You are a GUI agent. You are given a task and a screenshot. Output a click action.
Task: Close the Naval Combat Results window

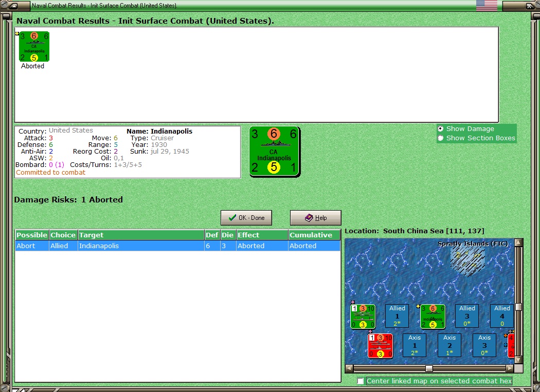click(529, 6)
